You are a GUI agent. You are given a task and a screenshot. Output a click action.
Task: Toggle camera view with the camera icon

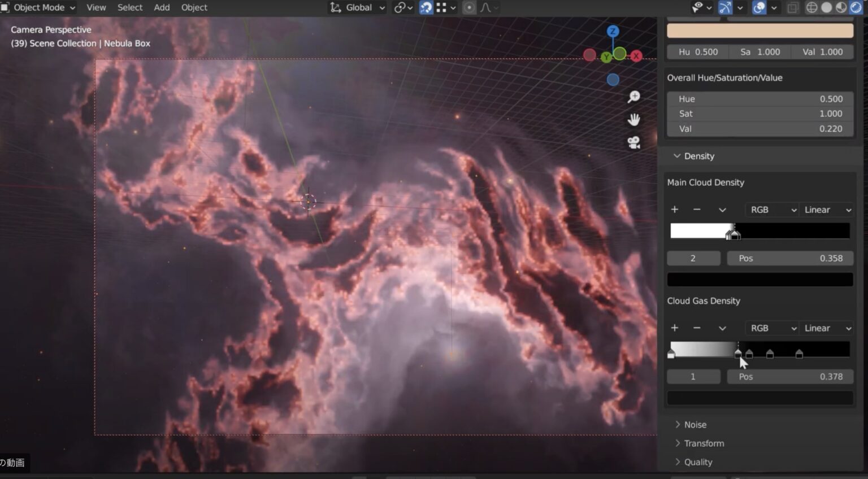coord(633,142)
